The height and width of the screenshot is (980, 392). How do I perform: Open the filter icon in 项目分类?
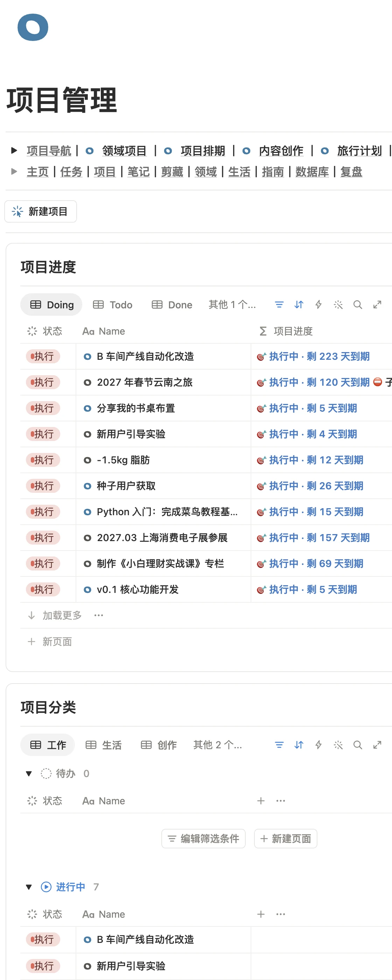tap(279, 745)
